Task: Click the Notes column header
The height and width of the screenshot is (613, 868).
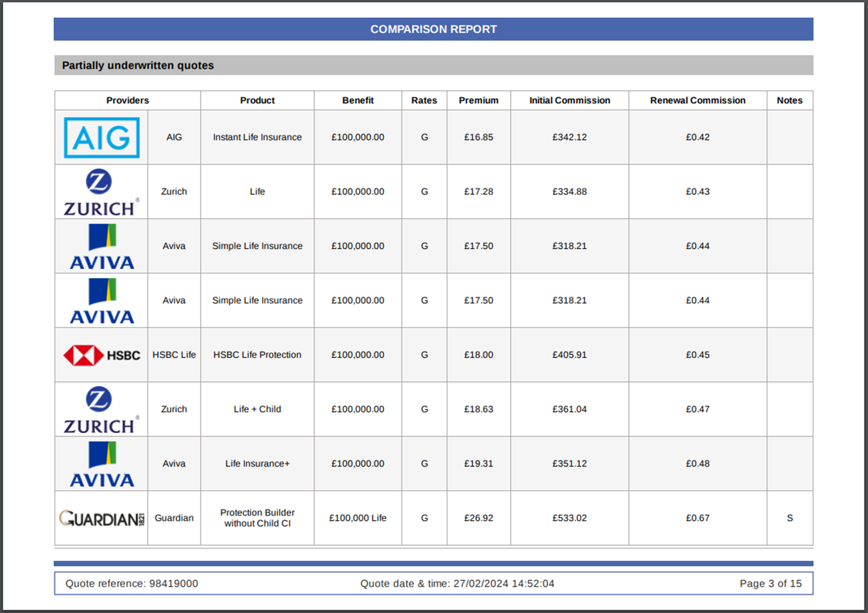Action: (x=790, y=101)
